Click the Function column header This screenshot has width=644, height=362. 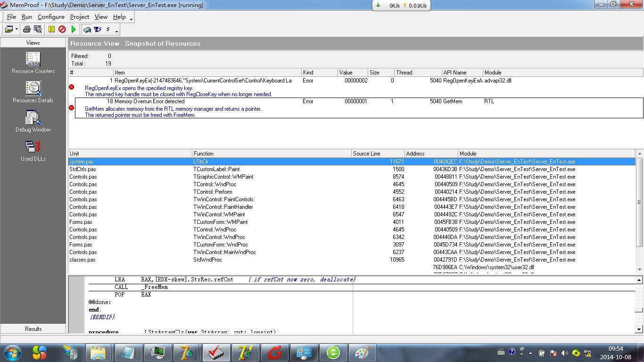pyautogui.click(x=272, y=154)
